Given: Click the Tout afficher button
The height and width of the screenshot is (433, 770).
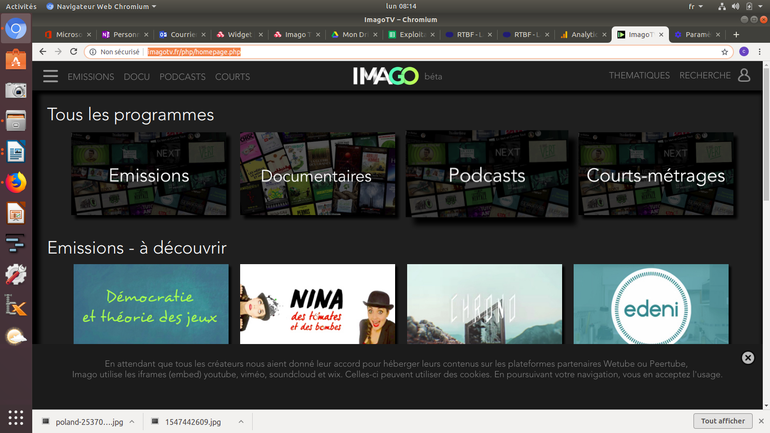Looking at the screenshot, I should point(723,421).
